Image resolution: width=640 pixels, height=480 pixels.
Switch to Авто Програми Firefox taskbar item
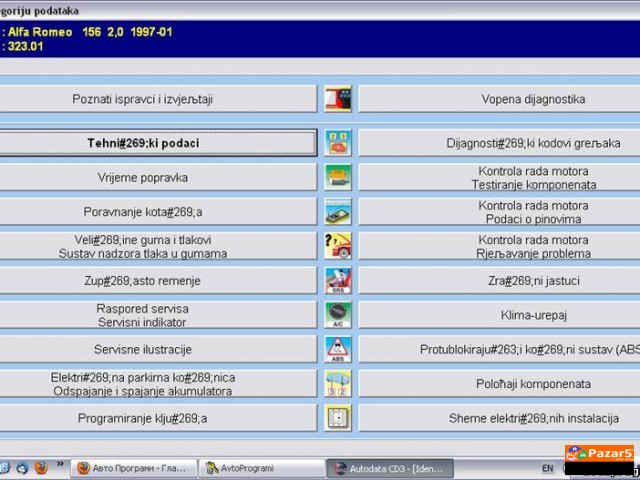coord(132,468)
